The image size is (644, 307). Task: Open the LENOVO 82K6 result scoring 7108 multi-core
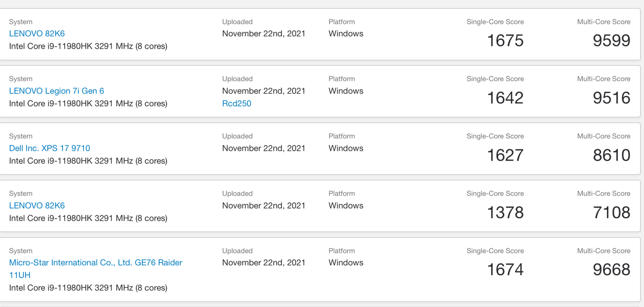click(x=37, y=205)
